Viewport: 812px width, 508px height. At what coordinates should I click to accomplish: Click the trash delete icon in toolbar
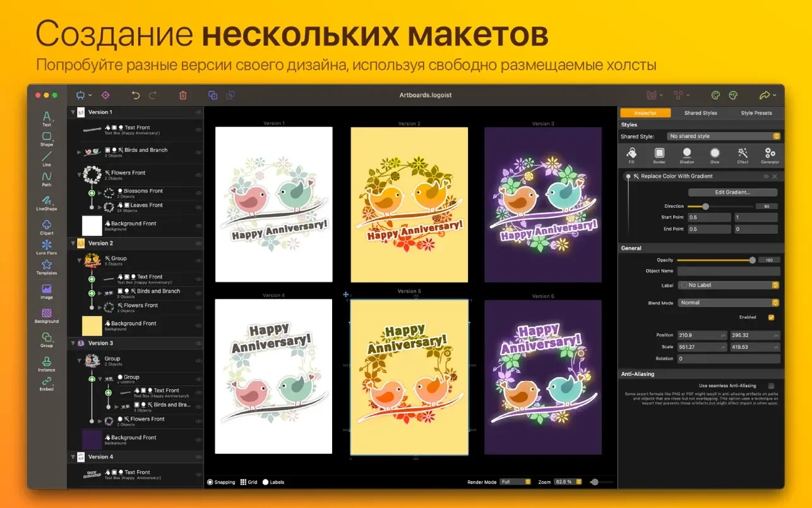point(183,95)
